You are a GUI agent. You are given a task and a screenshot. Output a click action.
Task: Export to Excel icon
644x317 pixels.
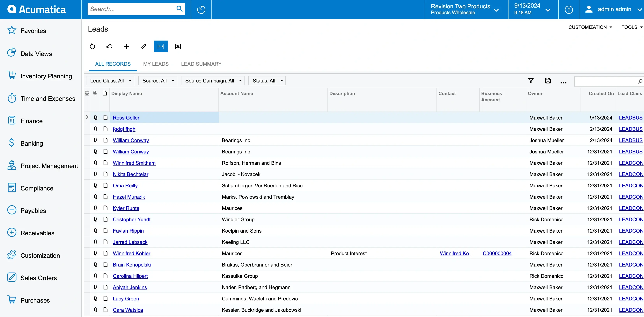point(178,46)
